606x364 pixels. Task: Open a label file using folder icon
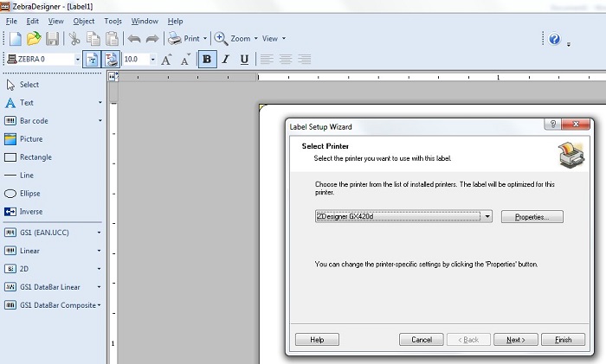34,39
